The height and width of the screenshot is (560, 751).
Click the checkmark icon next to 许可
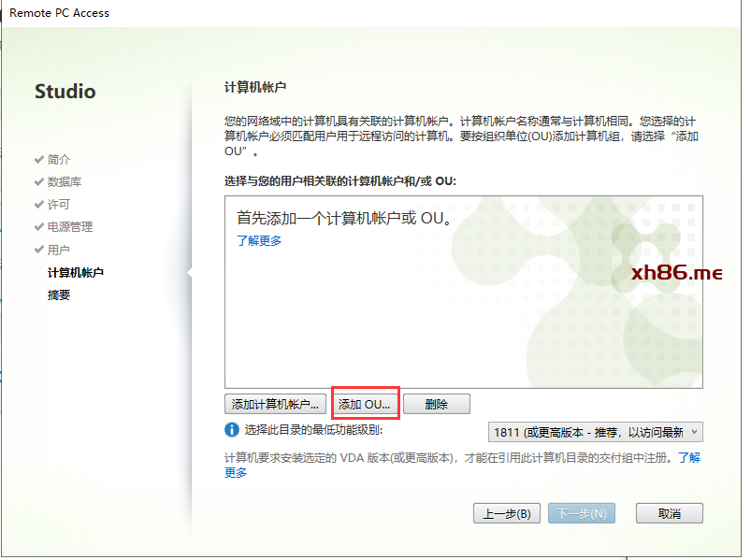[39, 205]
